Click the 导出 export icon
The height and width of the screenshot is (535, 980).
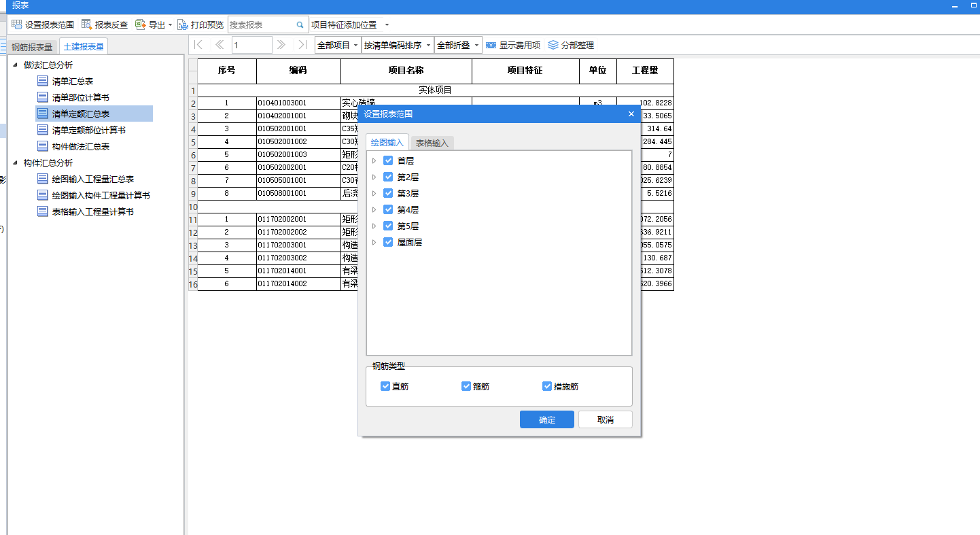[x=141, y=24]
